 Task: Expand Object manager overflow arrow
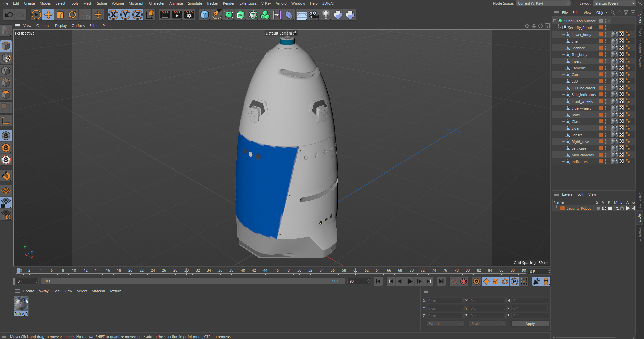pyautogui.click(x=606, y=13)
